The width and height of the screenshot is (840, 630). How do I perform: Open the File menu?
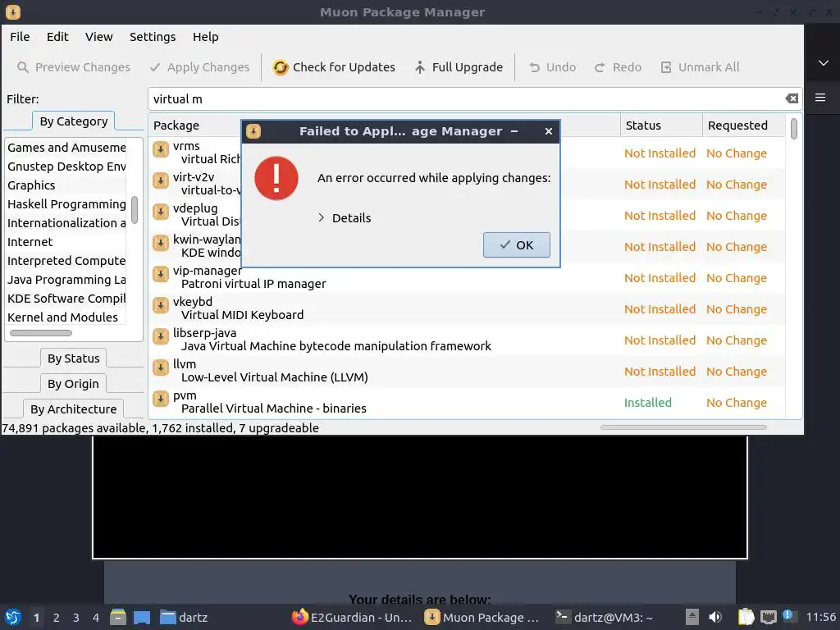click(20, 37)
